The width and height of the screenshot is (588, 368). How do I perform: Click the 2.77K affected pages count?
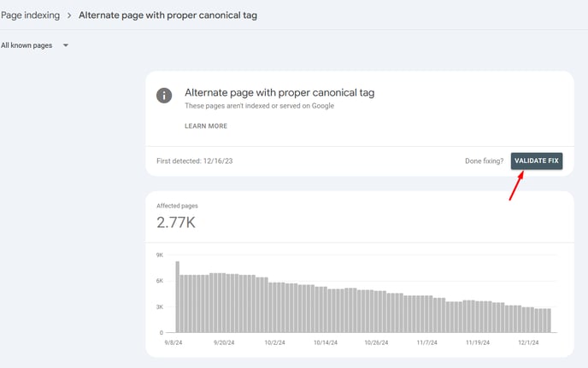176,223
